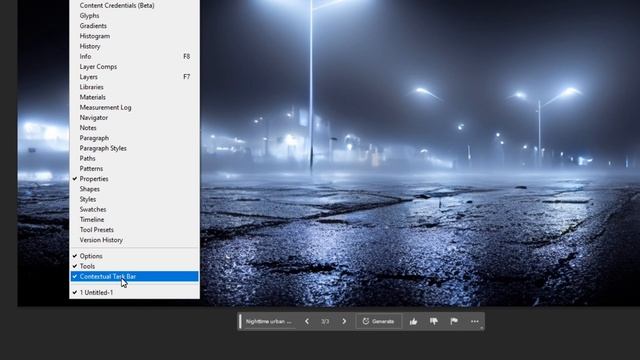Open the Paragraph panel
The height and width of the screenshot is (360, 640).
click(x=134, y=138)
